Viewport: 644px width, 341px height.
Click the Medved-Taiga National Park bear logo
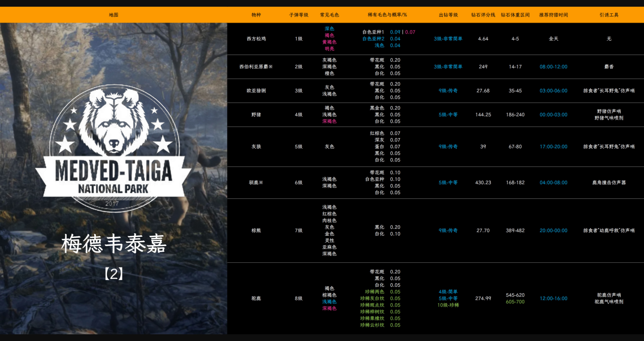[x=113, y=149]
